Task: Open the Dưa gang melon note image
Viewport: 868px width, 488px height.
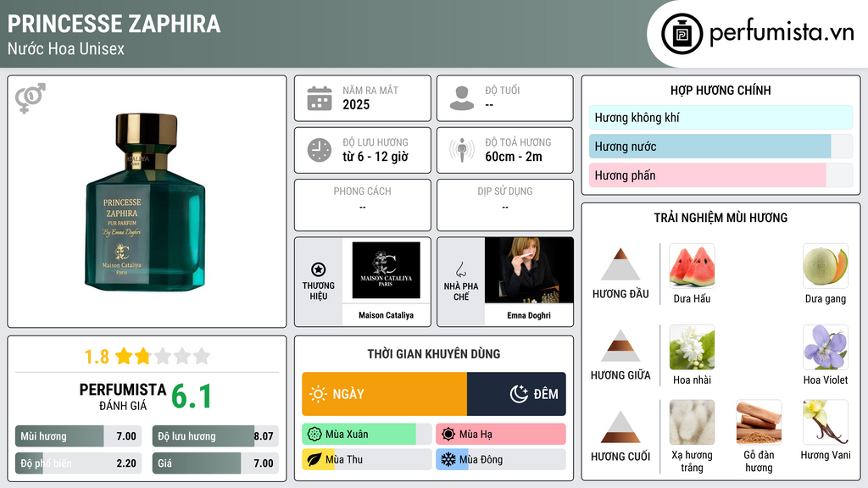Action: [x=826, y=266]
